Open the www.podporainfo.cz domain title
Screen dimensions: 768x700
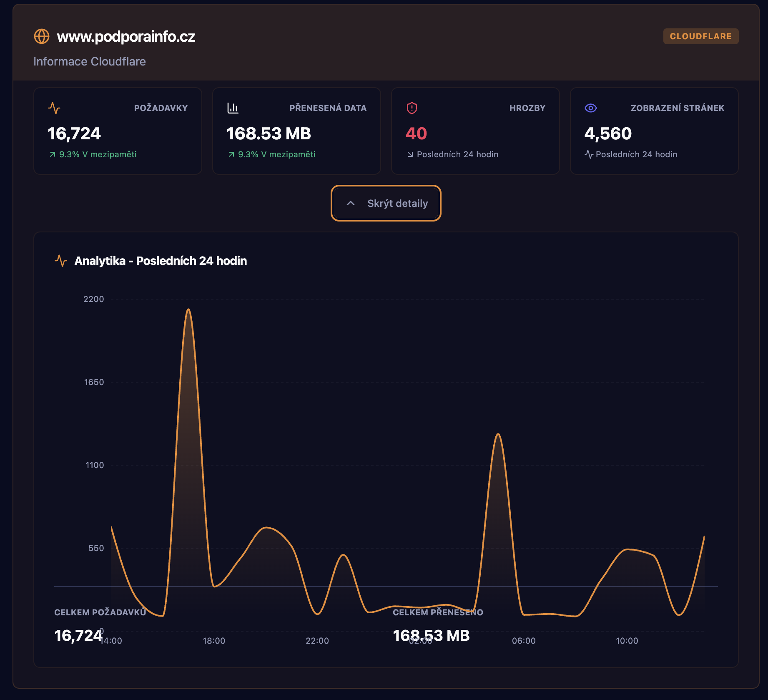[x=126, y=37]
